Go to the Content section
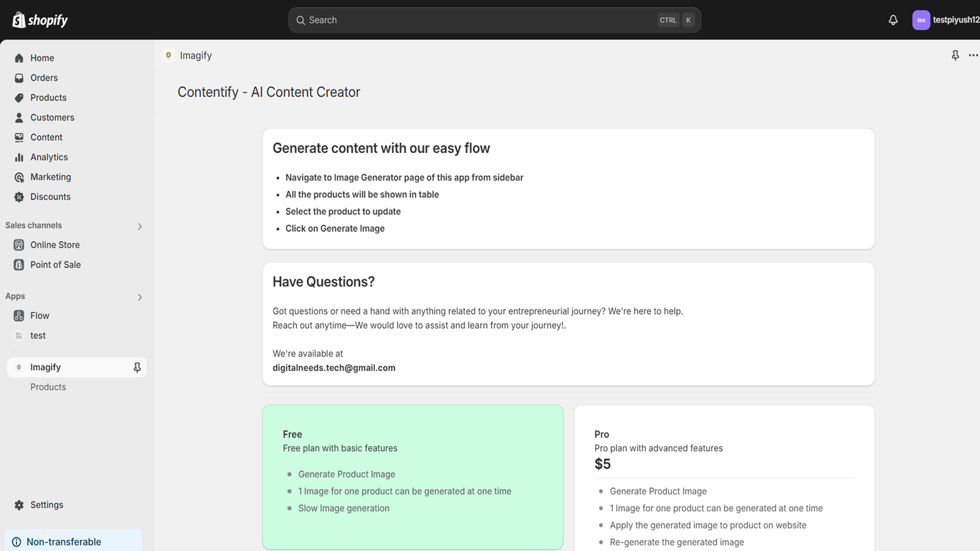The width and height of the screenshot is (980, 551). tap(47, 137)
